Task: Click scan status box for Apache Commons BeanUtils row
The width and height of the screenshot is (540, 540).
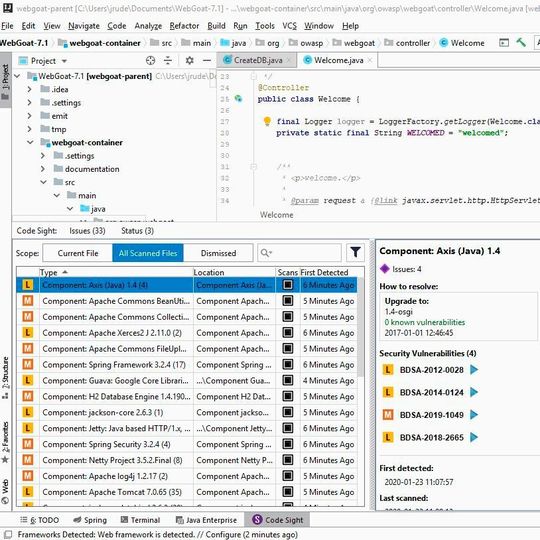Action: click(288, 301)
